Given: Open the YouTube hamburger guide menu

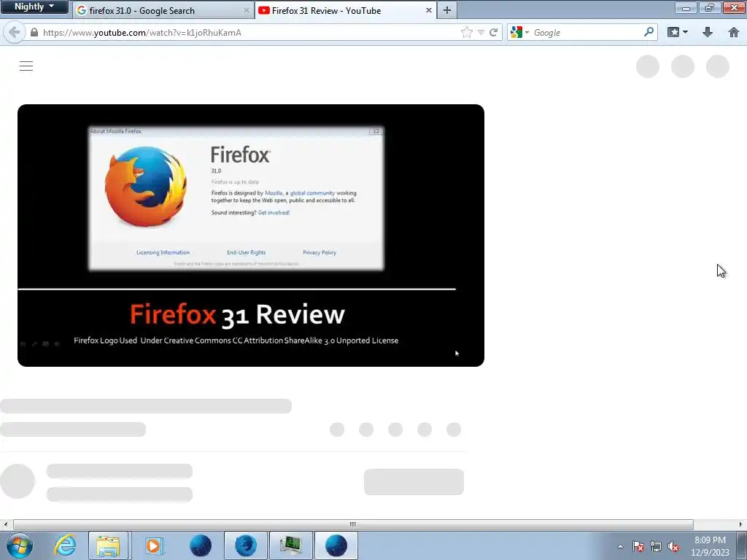Looking at the screenshot, I should tap(26, 66).
